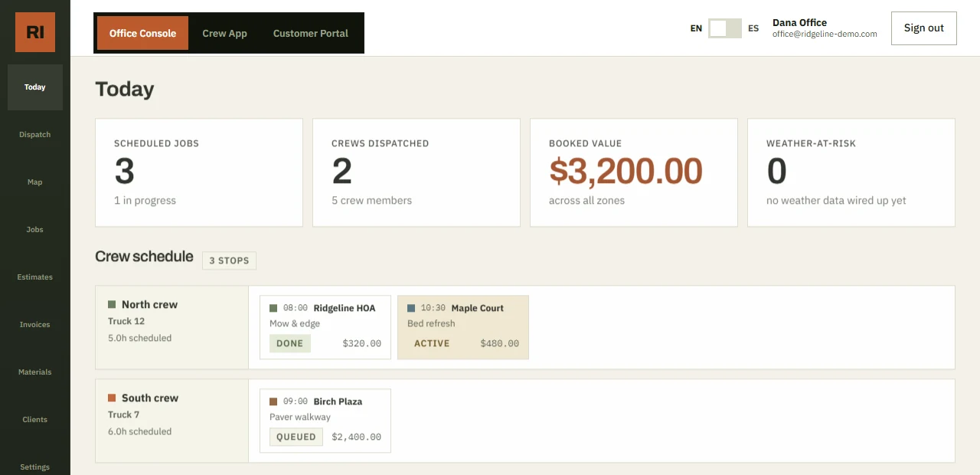Viewport: 980px width, 475px height.
Task: Select Today in the sidebar
Action: click(x=35, y=87)
